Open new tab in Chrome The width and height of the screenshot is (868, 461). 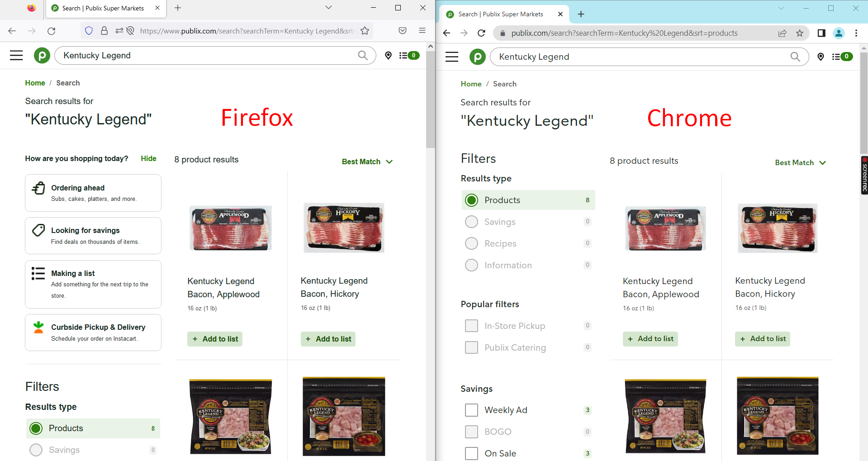pyautogui.click(x=581, y=14)
